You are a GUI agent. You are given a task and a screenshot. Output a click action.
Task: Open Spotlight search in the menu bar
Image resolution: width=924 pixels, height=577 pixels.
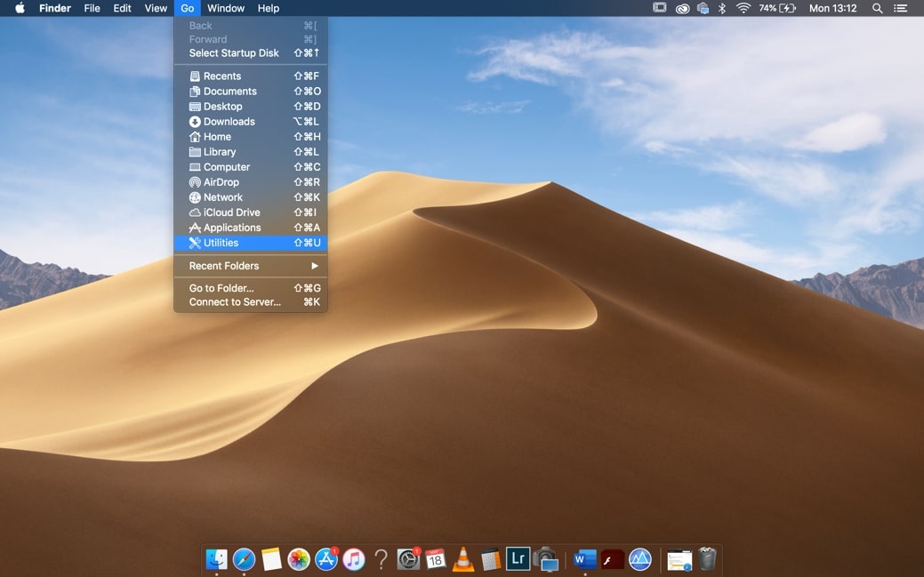click(x=877, y=8)
